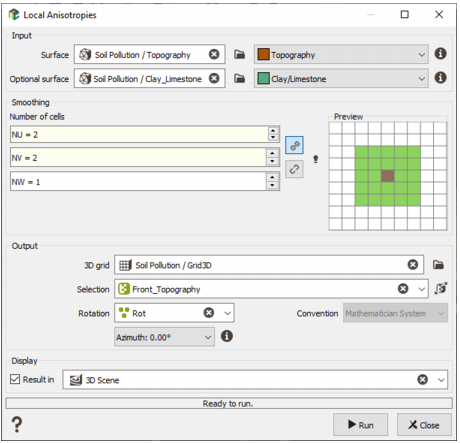
Task: Increase the NW value with up arrow
Action: pyautogui.click(x=273, y=178)
